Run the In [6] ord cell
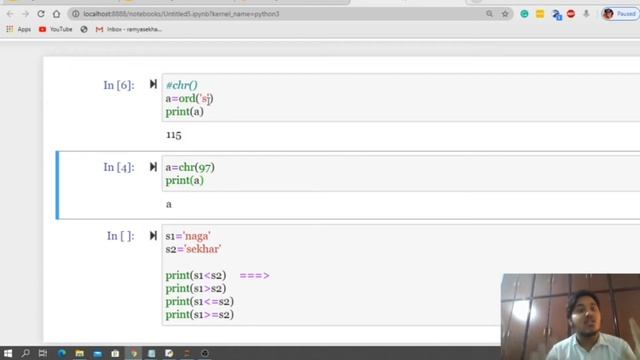 pyautogui.click(x=153, y=84)
